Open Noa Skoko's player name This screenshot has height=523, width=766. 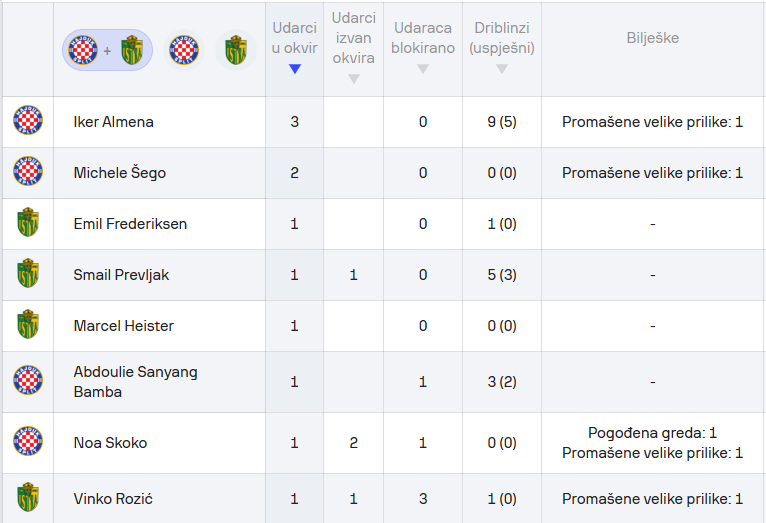point(111,443)
